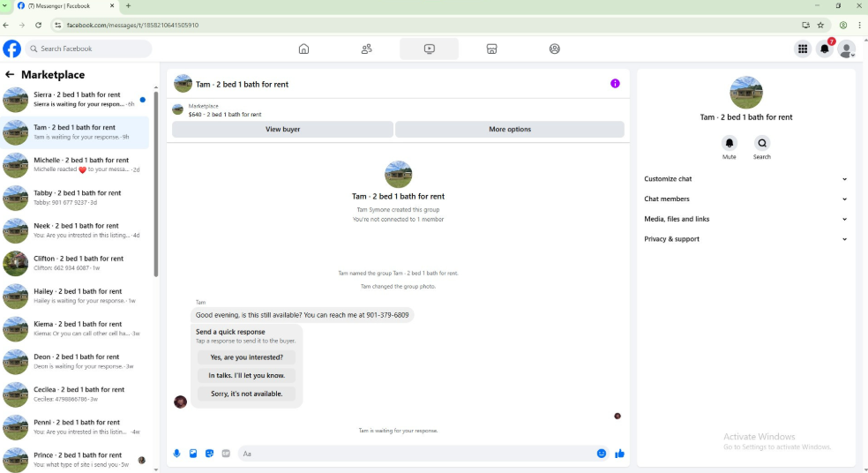This screenshot has width=868, height=473.
Task: Open Deon's conversation in the list
Action: (75, 362)
